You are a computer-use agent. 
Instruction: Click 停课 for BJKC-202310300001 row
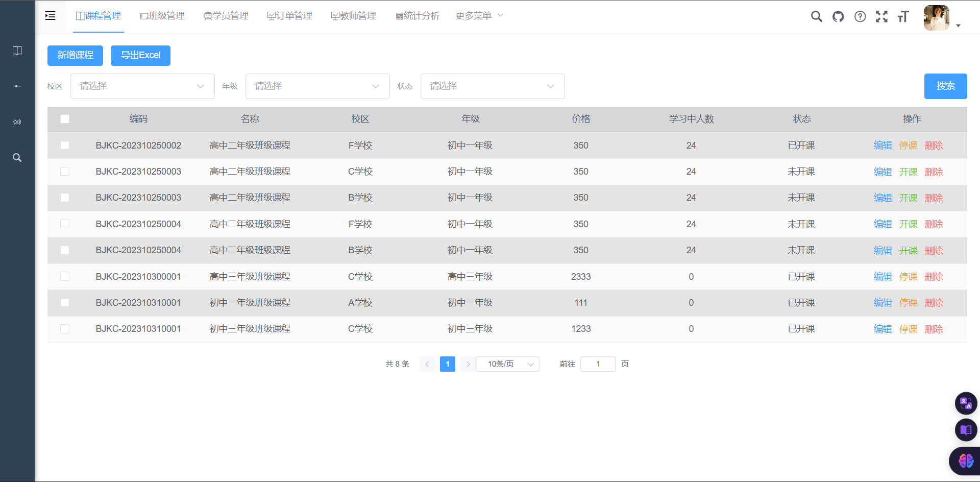(x=908, y=277)
